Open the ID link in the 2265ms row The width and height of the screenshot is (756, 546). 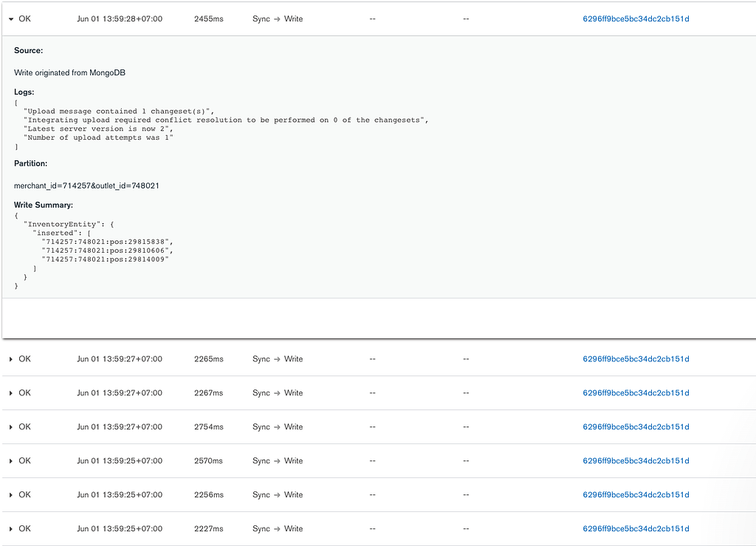[636, 359]
